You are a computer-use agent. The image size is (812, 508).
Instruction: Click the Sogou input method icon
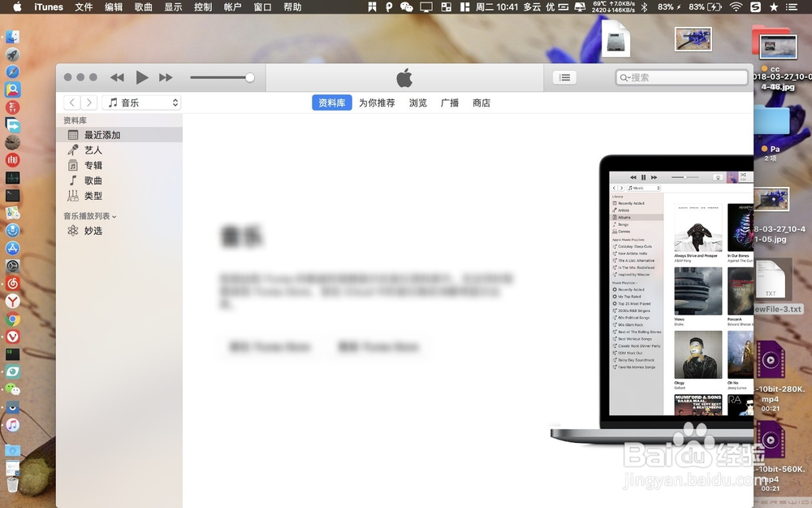point(755,7)
